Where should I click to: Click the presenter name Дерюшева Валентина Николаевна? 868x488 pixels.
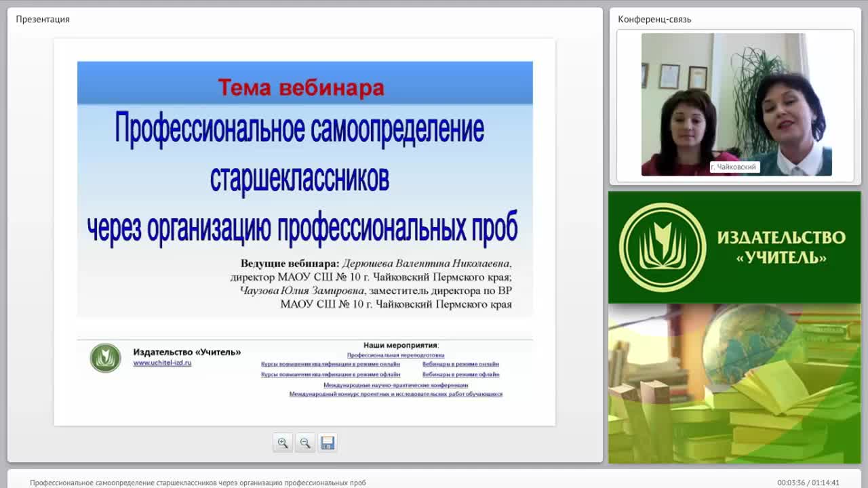(x=427, y=263)
